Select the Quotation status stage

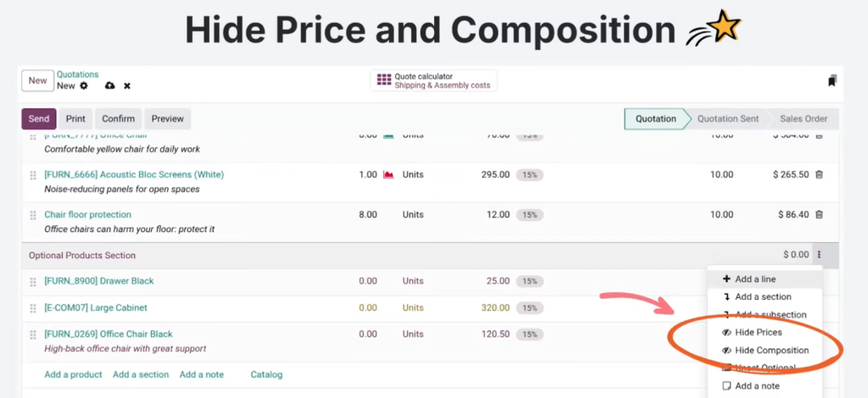tap(655, 119)
